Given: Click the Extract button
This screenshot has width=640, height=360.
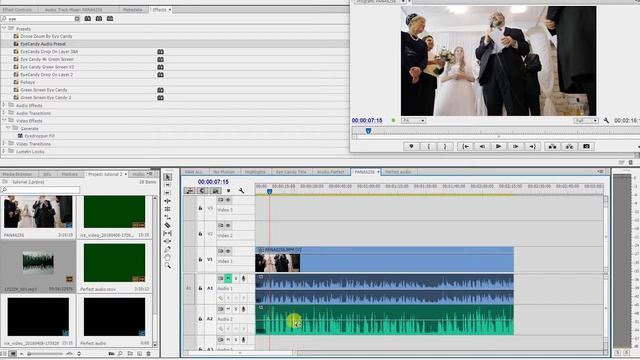Looking at the screenshot, I should click(x=569, y=147).
